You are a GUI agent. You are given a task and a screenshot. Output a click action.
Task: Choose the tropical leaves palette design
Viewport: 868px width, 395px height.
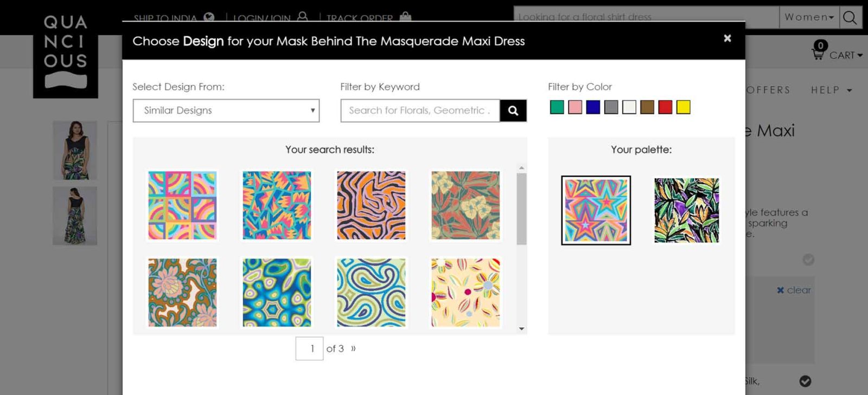point(686,210)
